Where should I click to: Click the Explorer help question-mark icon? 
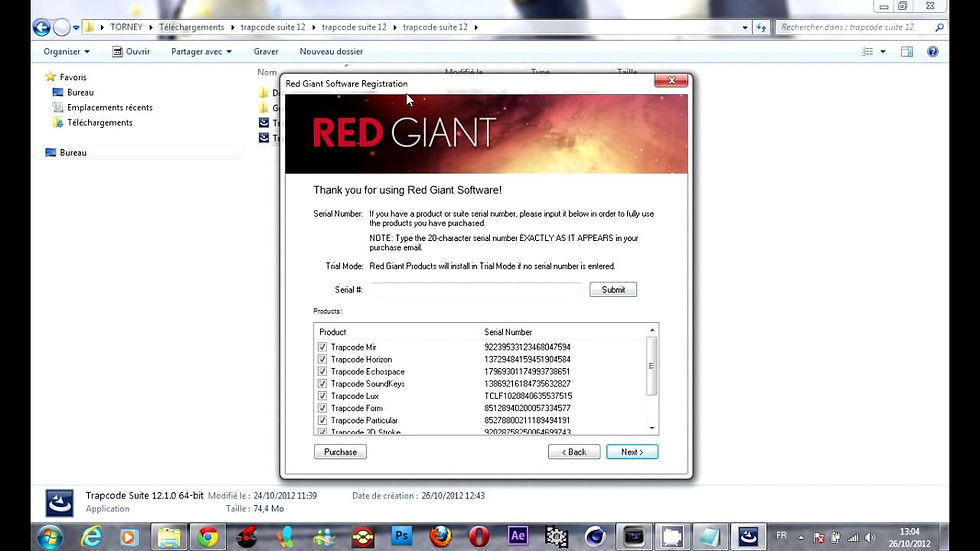tap(932, 52)
